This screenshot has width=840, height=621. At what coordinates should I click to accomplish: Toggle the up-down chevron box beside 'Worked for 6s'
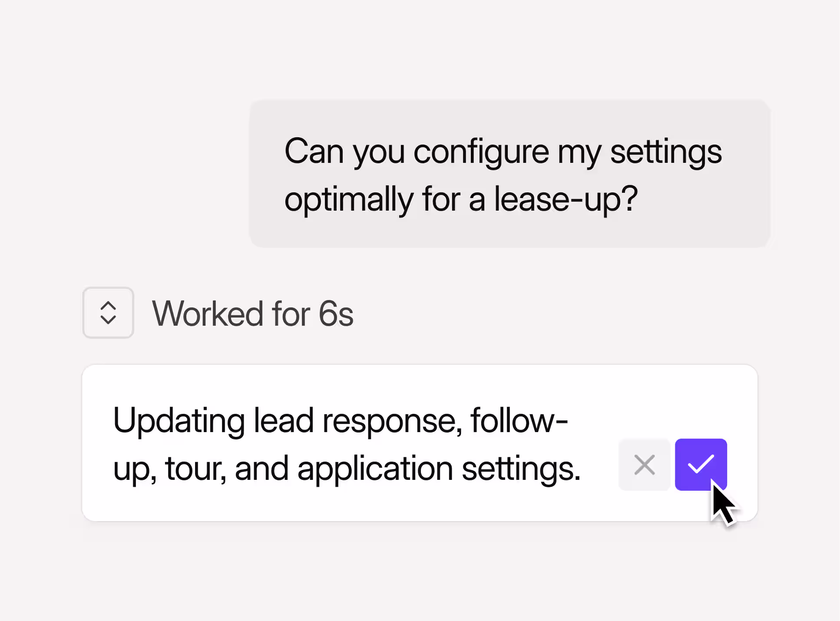pyautogui.click(x=108, y=313)
